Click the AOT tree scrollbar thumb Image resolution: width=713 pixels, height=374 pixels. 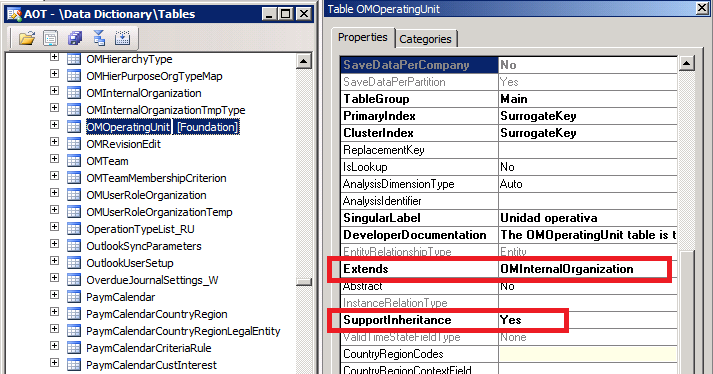tap(303, 282)
